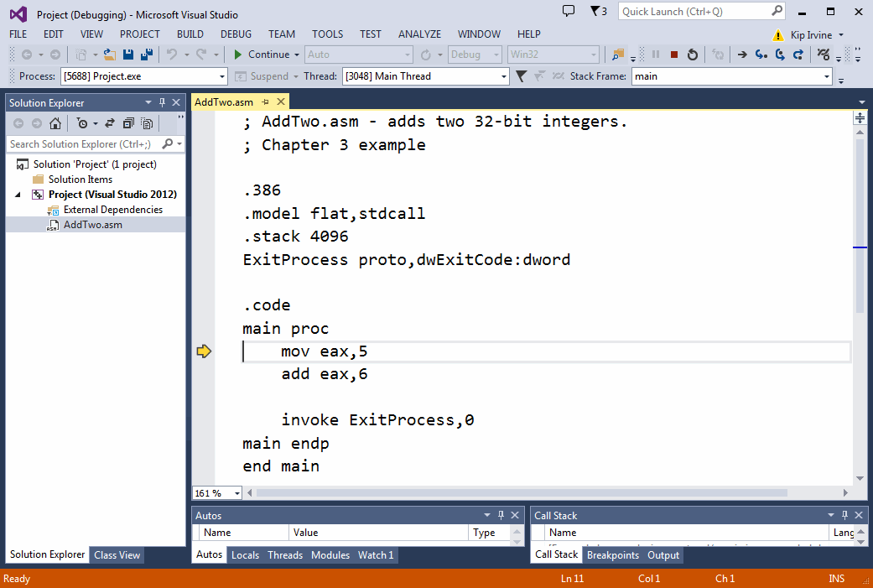Click the Step Over icon

tap(779, 55)
